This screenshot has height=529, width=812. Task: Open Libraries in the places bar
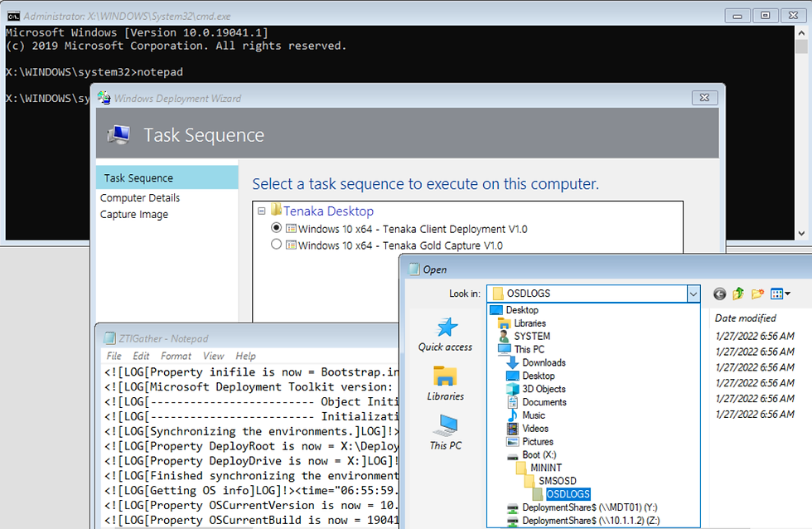(x=446, y=383)
